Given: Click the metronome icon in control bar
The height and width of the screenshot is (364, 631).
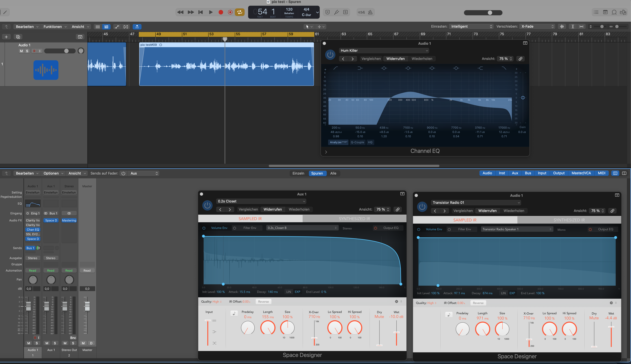Looking at the screenshot, I should [370, 12].
